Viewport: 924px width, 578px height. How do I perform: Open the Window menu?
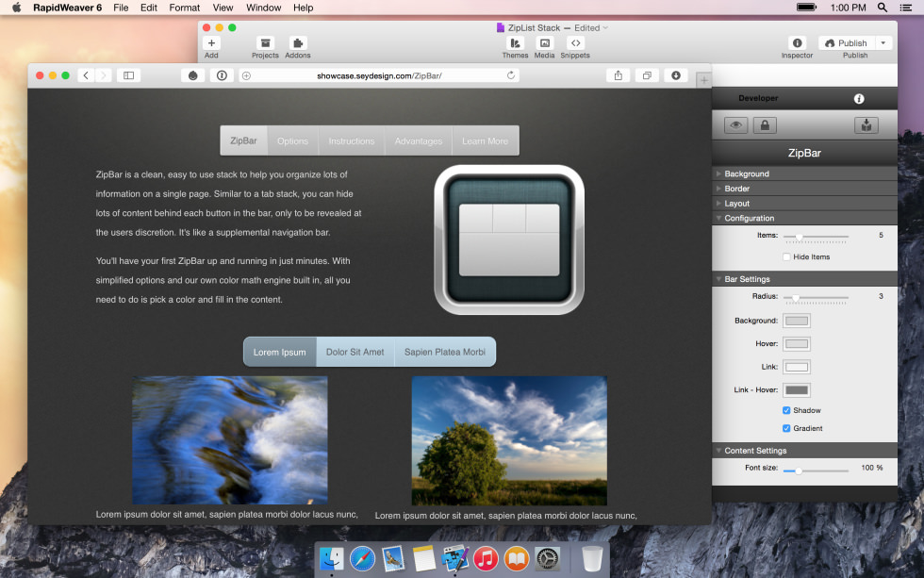point(263,8)
